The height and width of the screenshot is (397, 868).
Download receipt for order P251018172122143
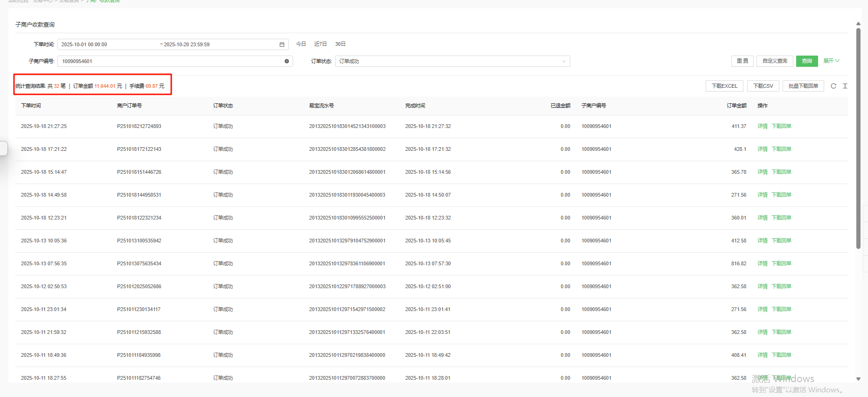[781, 149]
